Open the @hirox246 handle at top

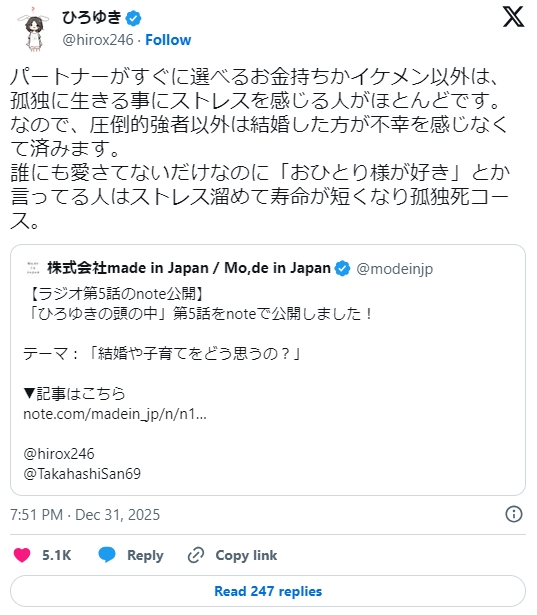98,40
